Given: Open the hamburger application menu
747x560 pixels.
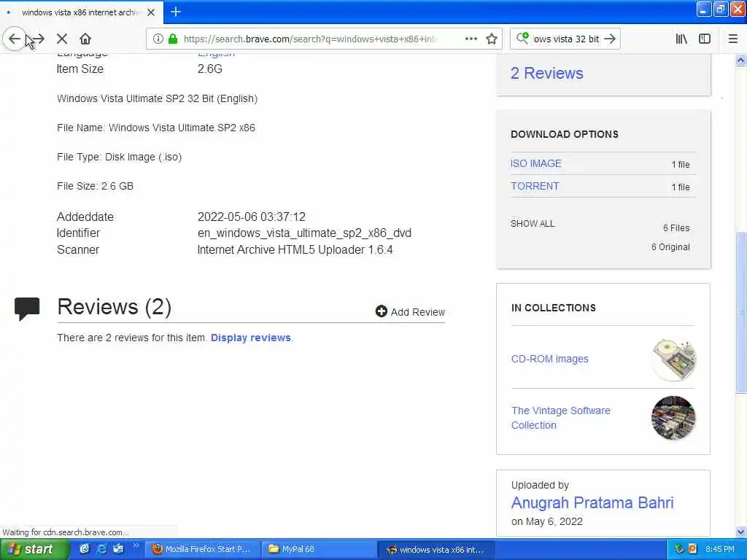Looking at the screenshot, I should click(733, 39).
